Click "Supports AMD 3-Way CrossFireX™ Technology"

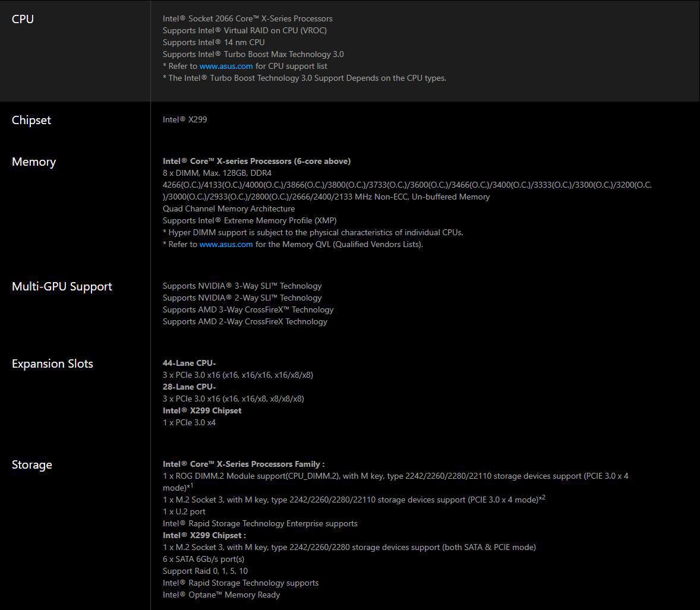(248, 309)
